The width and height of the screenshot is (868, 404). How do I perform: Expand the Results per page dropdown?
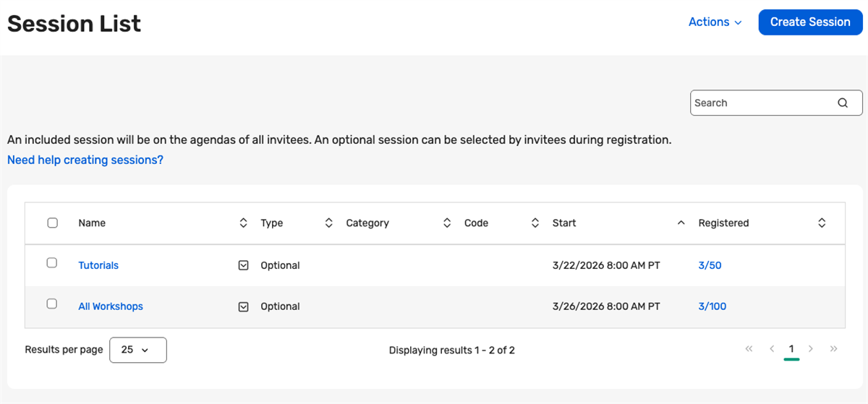coord(137,350)
